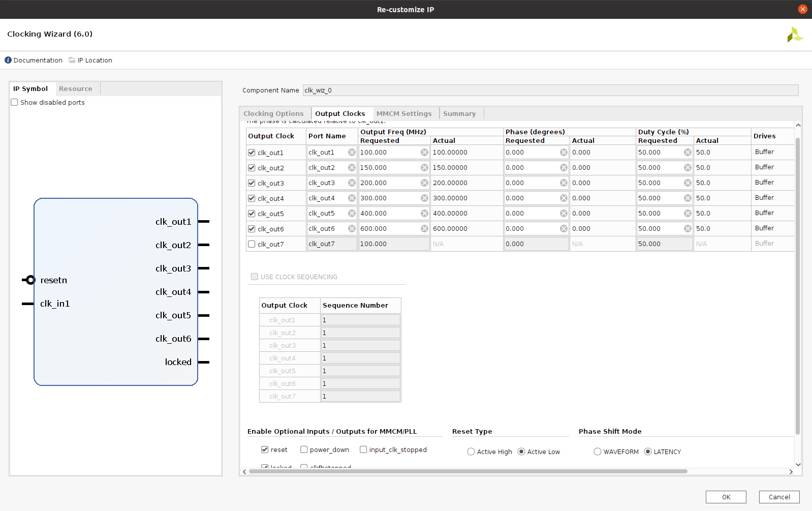Viewport: 812px width, 511px height.
Task: Open the Resource tab
Action: point(76,88)
